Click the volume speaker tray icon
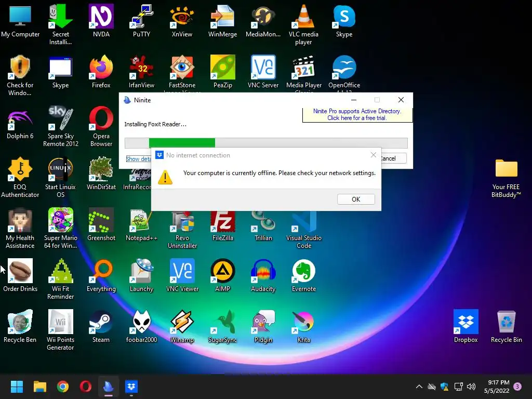 [471, 387]
